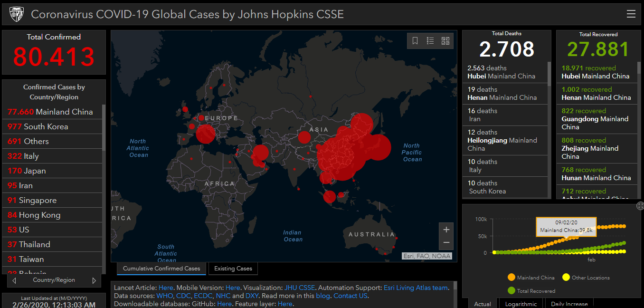Open the hamburger menu in the header
The image size is (644, 308).
point(631,14)
